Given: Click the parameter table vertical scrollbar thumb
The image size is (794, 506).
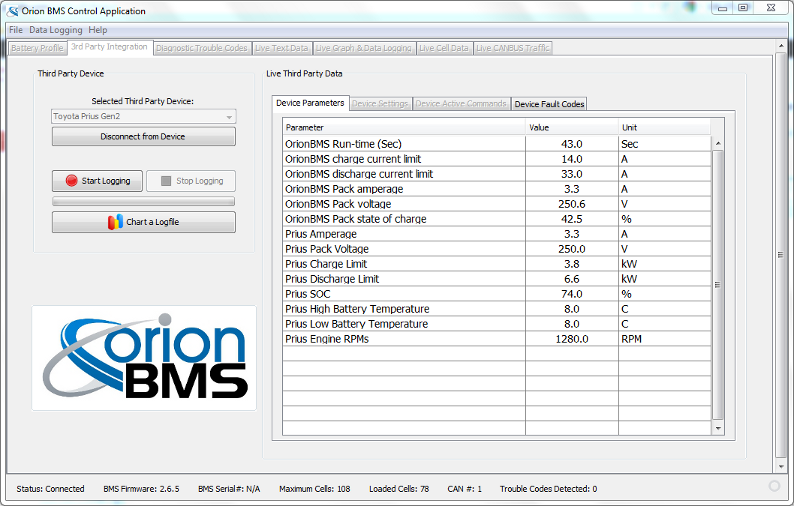Looking at the screenshot, I should [718, 285].
